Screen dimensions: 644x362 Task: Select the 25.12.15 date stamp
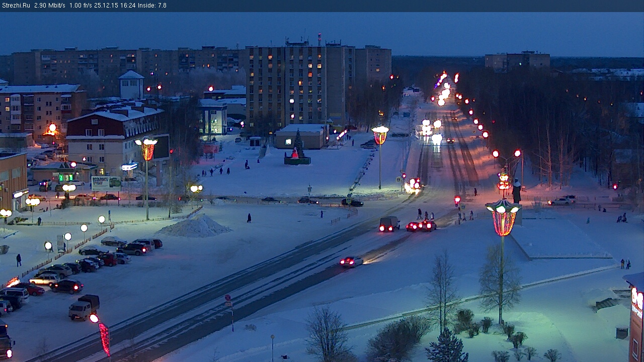[106, 6]
